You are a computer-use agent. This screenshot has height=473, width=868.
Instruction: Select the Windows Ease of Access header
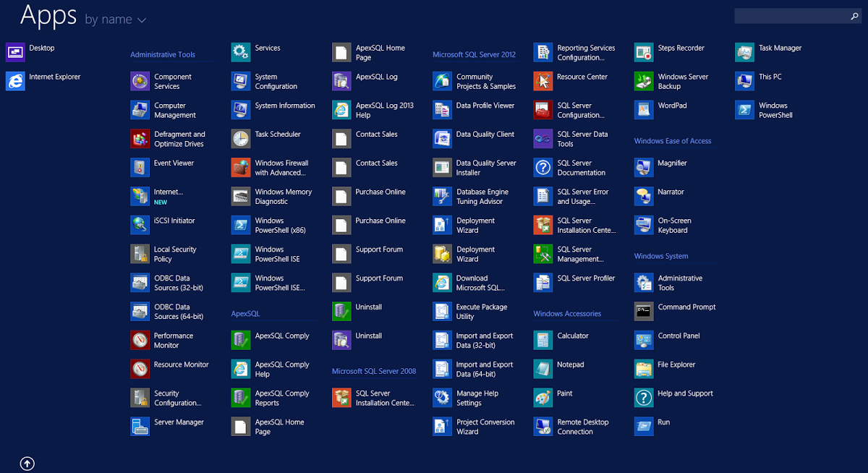[673, 141]
